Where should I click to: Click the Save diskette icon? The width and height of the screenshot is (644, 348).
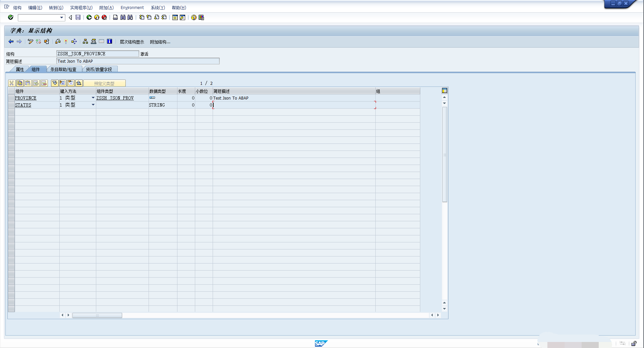coord(78,17)
